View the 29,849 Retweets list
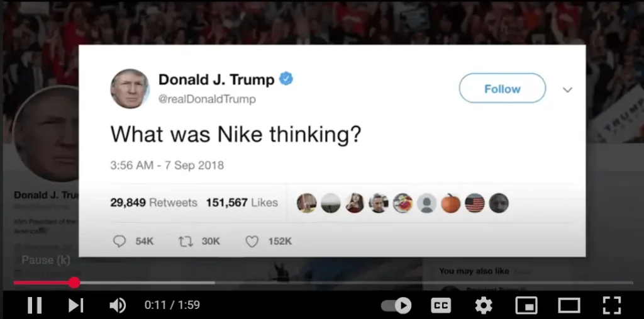This screenshot has width=644, height=319. [x=153, y=202]
